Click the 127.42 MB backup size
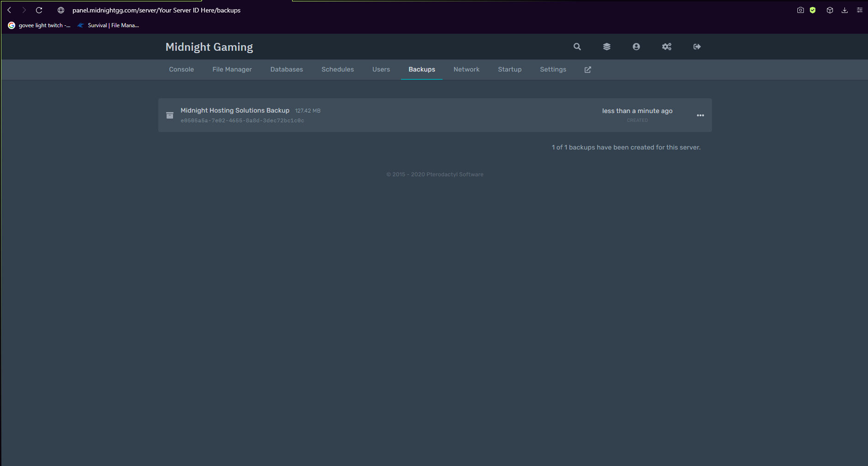The image size is (868, 466). [x=308, y=111]
